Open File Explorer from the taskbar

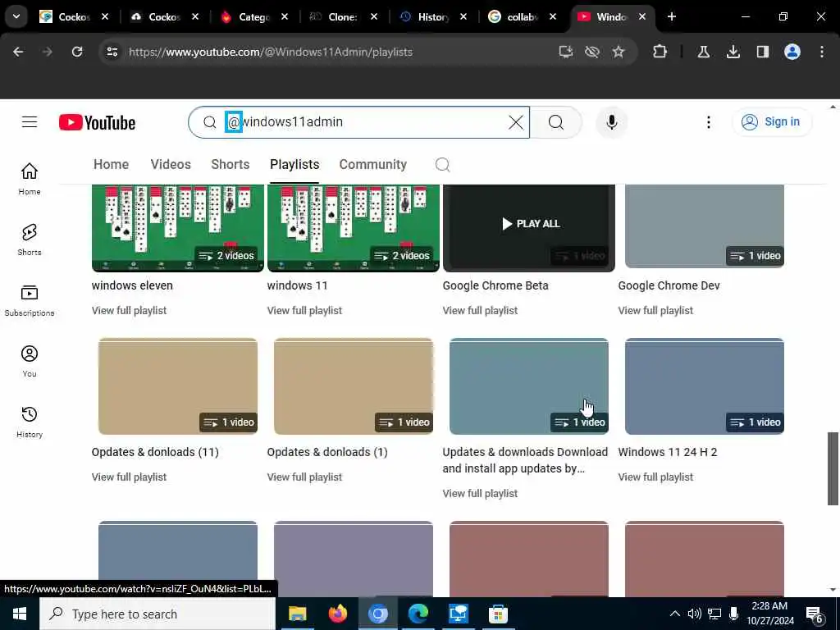(297, 614)
